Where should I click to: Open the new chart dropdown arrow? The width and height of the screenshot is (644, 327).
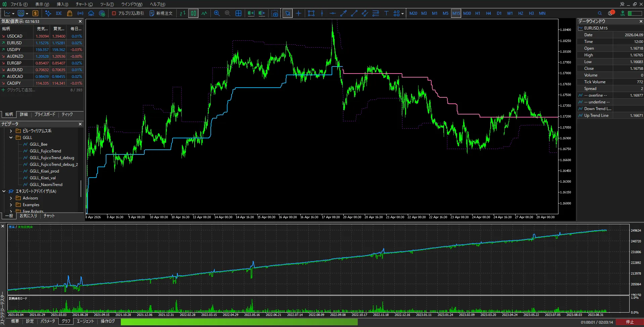(13, 14)
